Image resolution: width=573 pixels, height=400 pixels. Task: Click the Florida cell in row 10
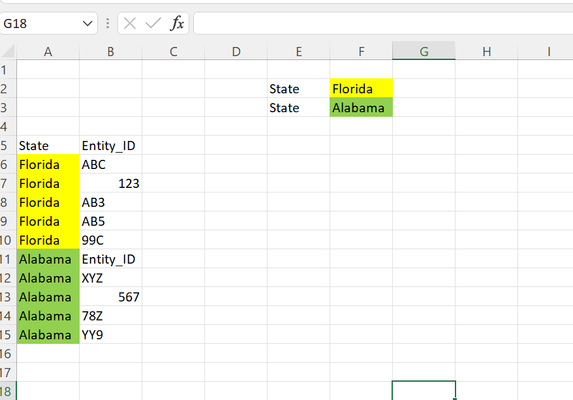coord(48,240)
